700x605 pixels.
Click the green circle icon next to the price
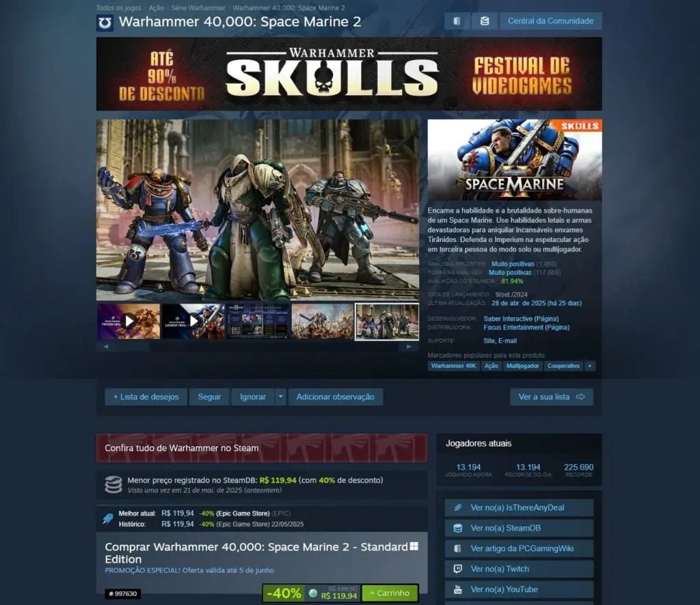coord(313,593)
